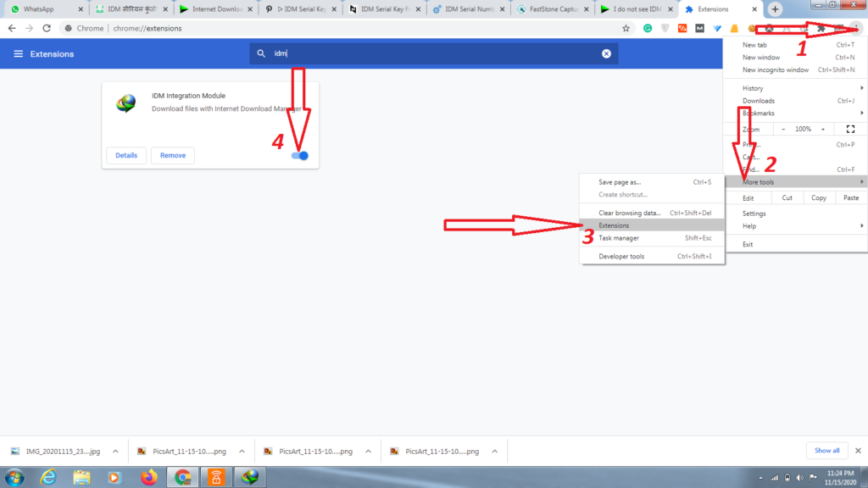
Task: Clear the extensions search field
Action: pyautogui.click(x=606, y=53)
